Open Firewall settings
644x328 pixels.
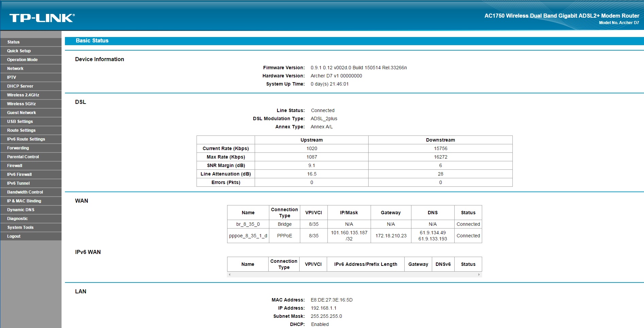click(x=31, y=166)
